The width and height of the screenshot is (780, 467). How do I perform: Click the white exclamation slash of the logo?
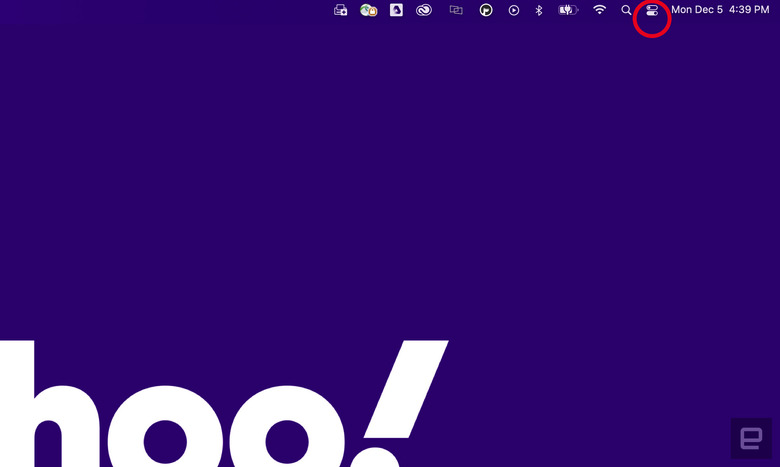tap(406, 389)
